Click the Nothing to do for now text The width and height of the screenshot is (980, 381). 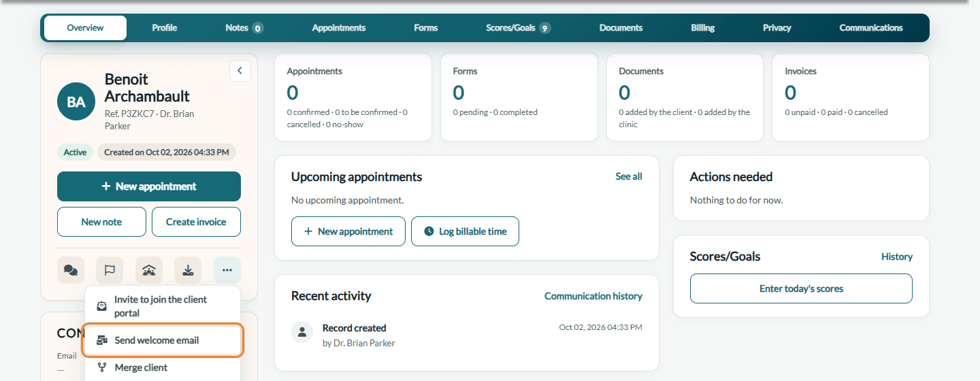point(736,200)
